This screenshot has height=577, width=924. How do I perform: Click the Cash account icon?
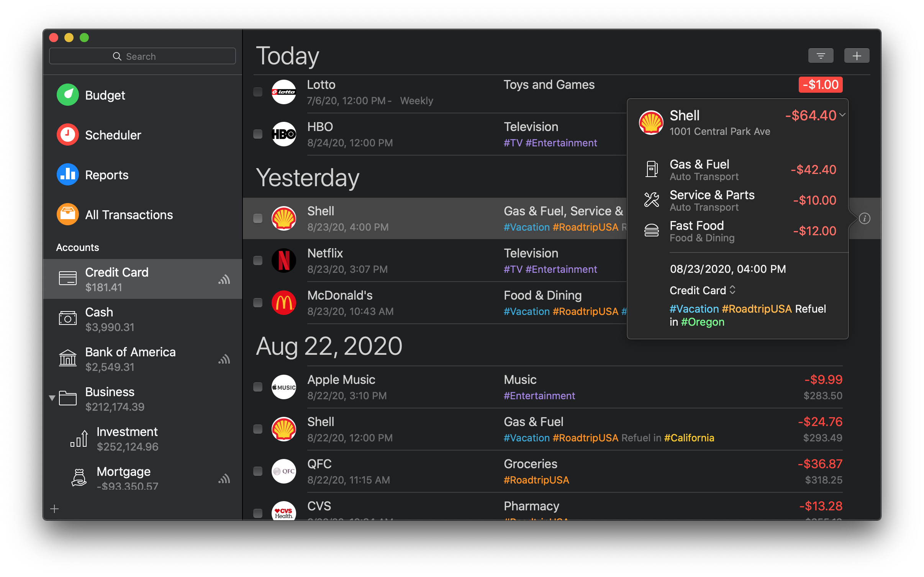pyautogui.click(x=68, y=318)
